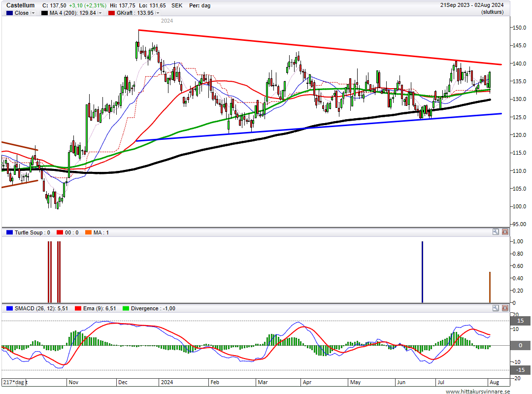Viewport: 532px width, 394px height.
Task: Click the SEK currency label
Action: coord(177,6)
